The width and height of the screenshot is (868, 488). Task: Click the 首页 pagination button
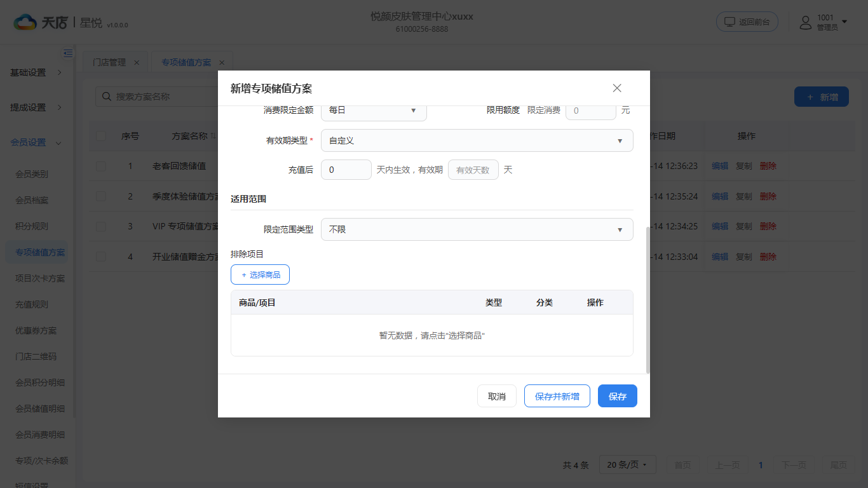pyautogui.click(x=682, y=465)
